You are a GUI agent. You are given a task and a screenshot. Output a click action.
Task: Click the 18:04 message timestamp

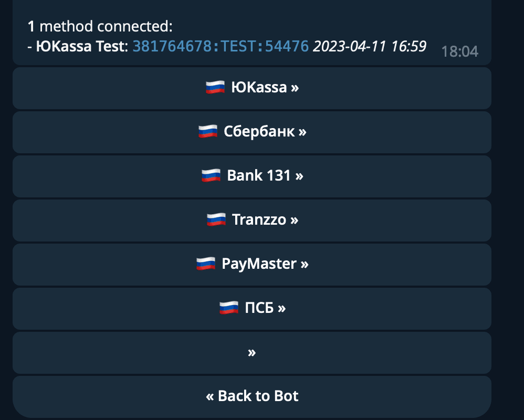click(460, 51)
